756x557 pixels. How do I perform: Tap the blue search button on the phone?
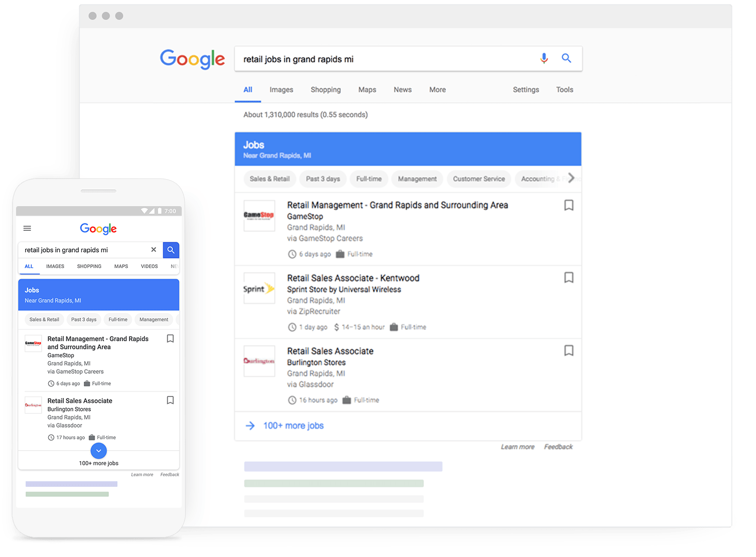pos(171,249)
